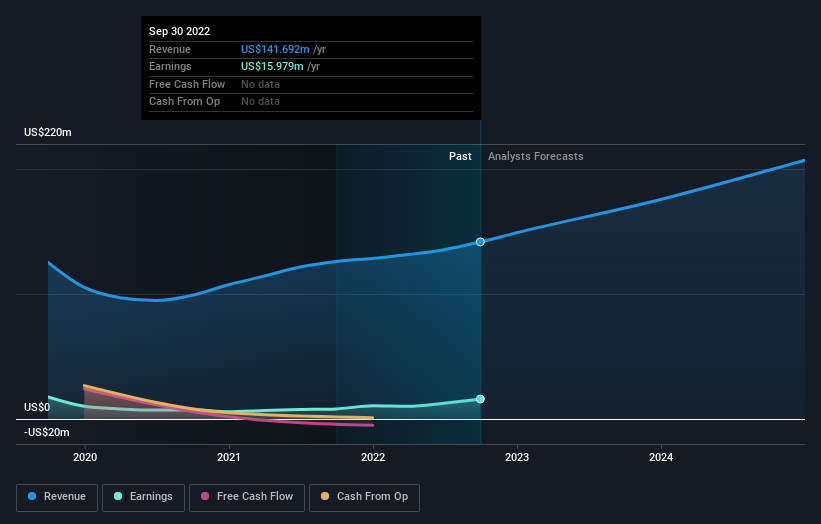This screenshot has width=821, height=524.
Task: Toggle the Cash From Op legend button
Action: click(x=364, y=497)
